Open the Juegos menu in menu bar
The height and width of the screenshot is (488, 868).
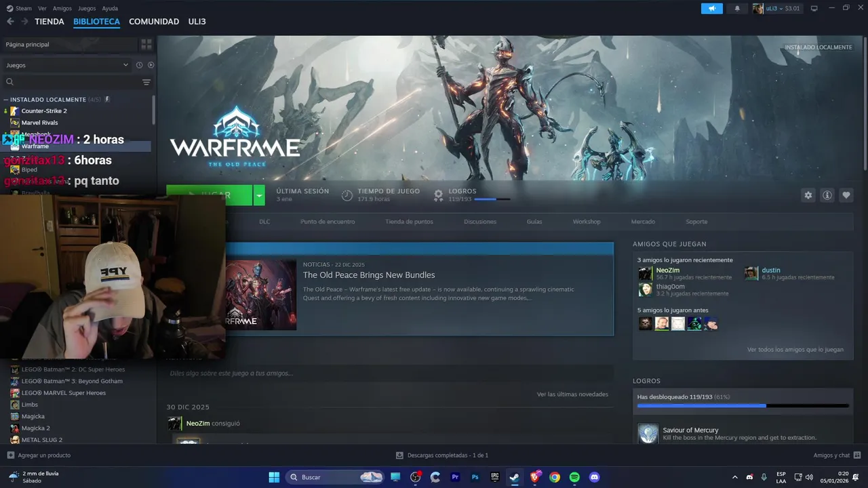tap(87, 8)
